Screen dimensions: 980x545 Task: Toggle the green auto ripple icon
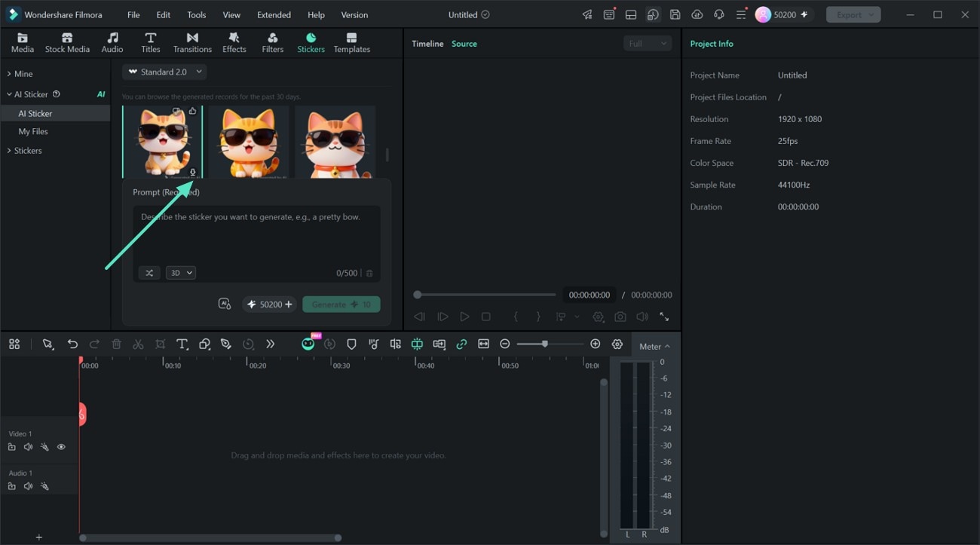(417, 344)
